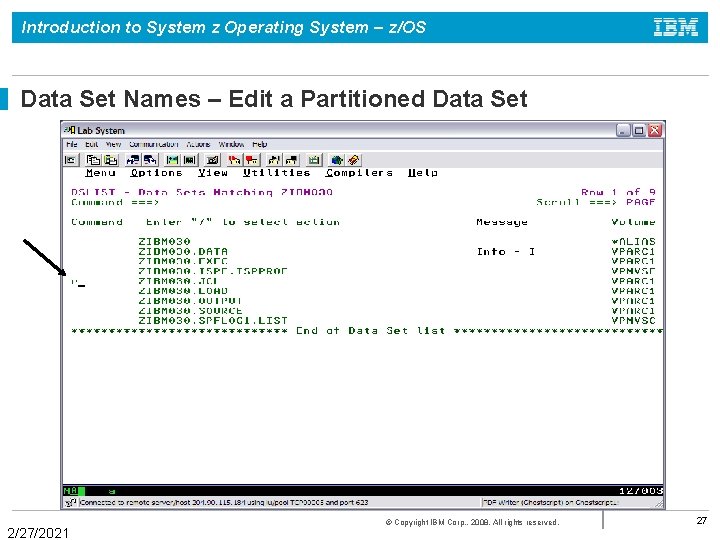Click the Clipboard viewer toolbar icon

(x=314, y=160)
